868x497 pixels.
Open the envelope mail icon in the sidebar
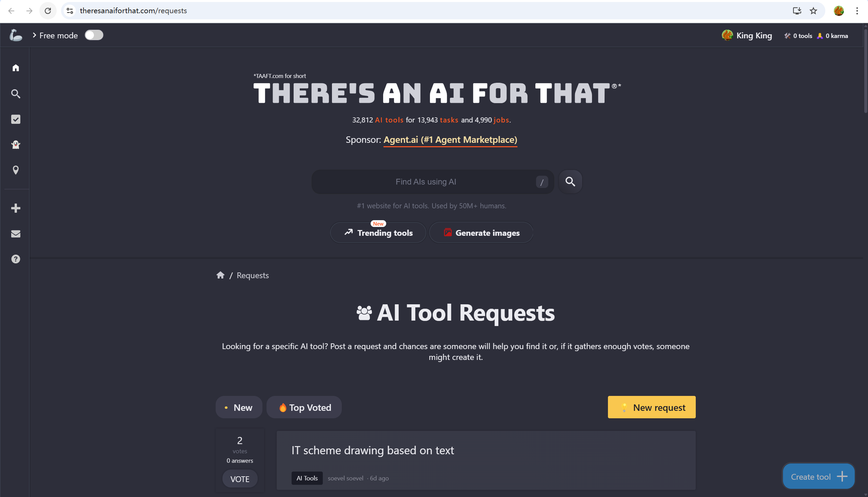pos(16,234)
